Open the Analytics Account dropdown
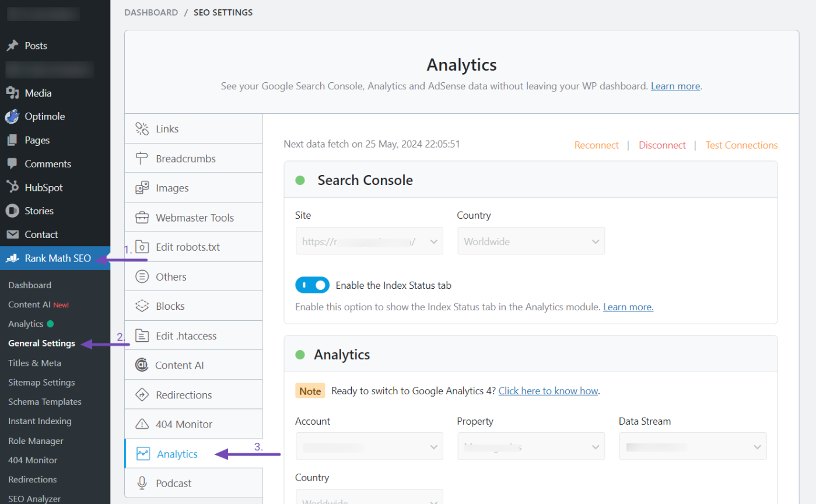The image size is (816, 504). tap(369, 446)
